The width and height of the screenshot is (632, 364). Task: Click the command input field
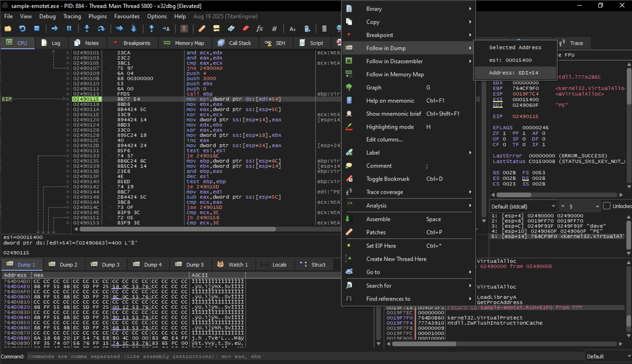coord(305,356)
